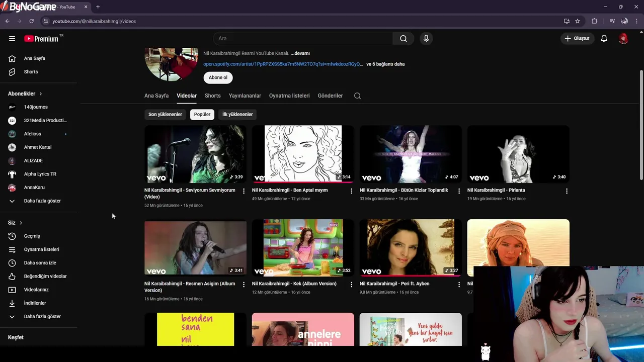The image size is (644, 362).
Task: Play Kek Album Version thumbnail
Action: [303, 247]
